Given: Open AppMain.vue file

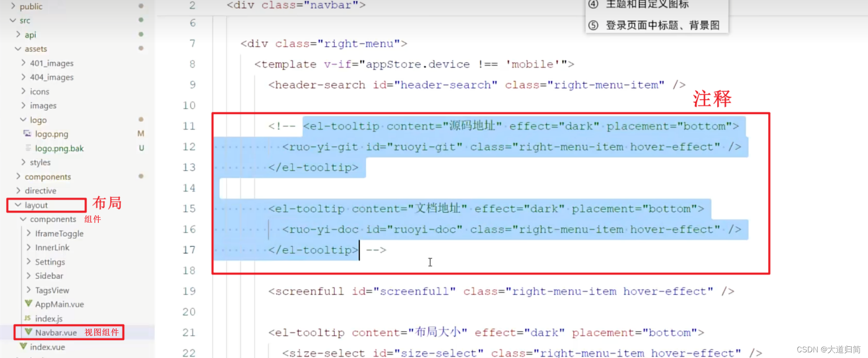Looking at the screenshot, I should pyautogui.click(x=60, y=304).
